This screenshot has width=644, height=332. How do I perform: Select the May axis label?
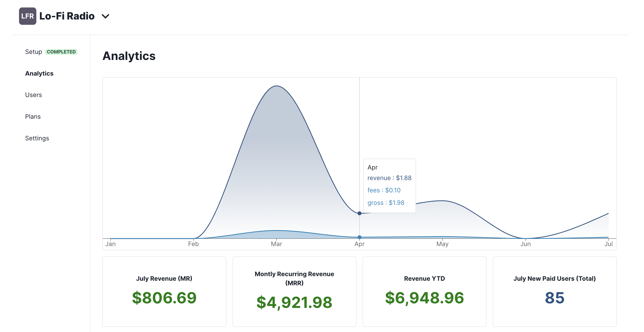(442, 244)
